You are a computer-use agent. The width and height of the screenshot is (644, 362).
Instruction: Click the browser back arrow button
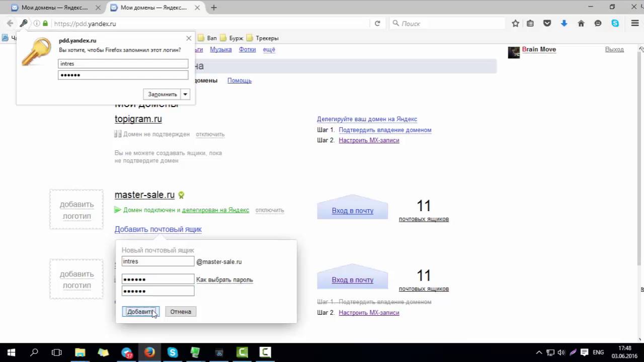[x=10, y=23]
